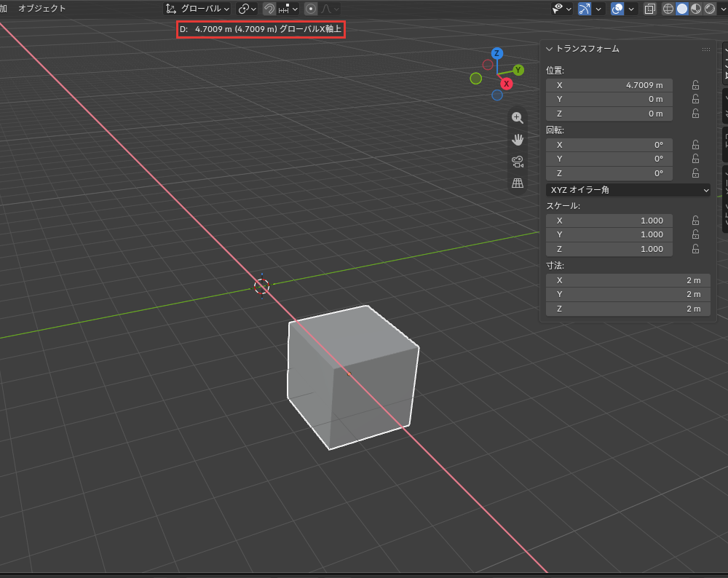The height and width of the screenshot is (578, 728).
Task: Open the gizmo options dropdown arrow
Action: tap(598, 9)
